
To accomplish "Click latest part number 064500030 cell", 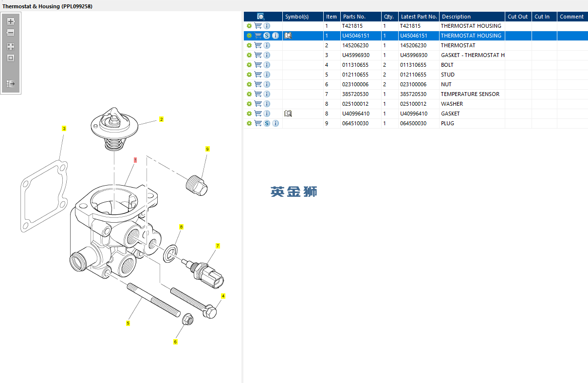I will click(x=419, y=123).
